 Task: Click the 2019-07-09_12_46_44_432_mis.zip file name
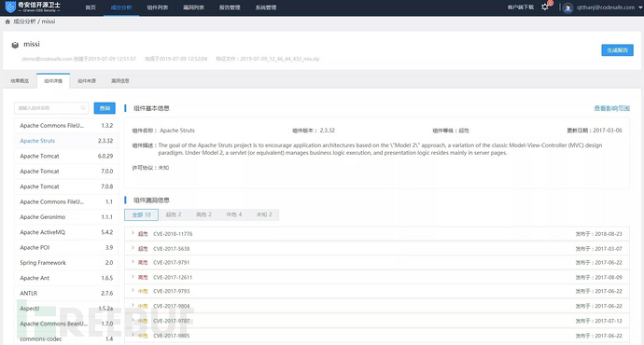point(280,59)
